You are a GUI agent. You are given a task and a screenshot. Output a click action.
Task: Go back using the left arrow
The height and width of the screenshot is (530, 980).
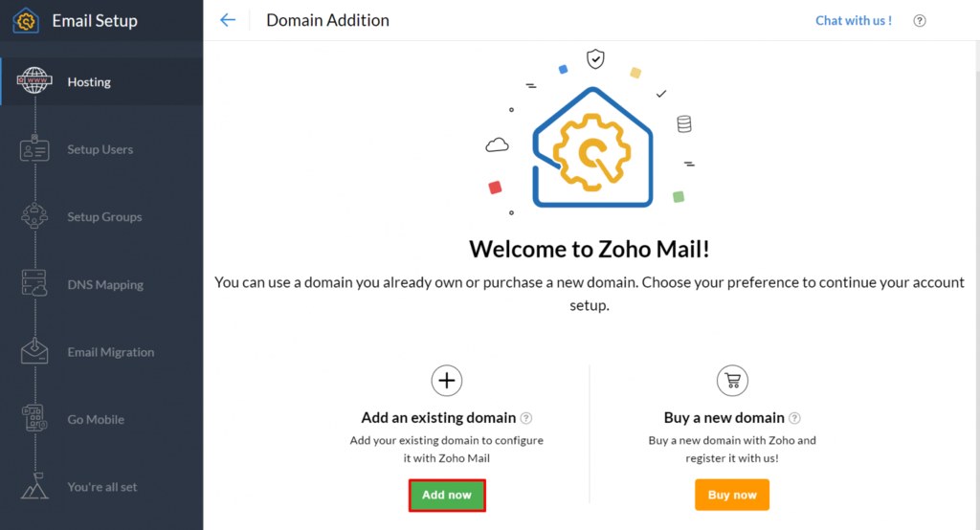(x=228, y=20)
